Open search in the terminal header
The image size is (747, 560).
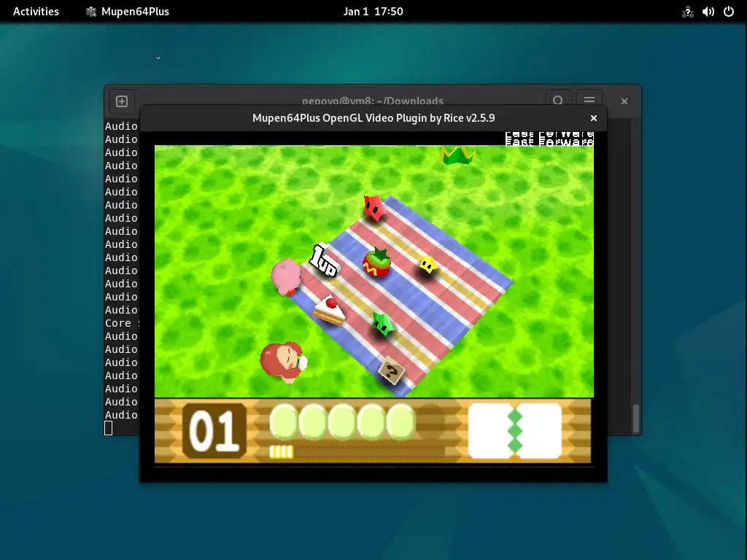pyautogui.click(x=558, y=101)
